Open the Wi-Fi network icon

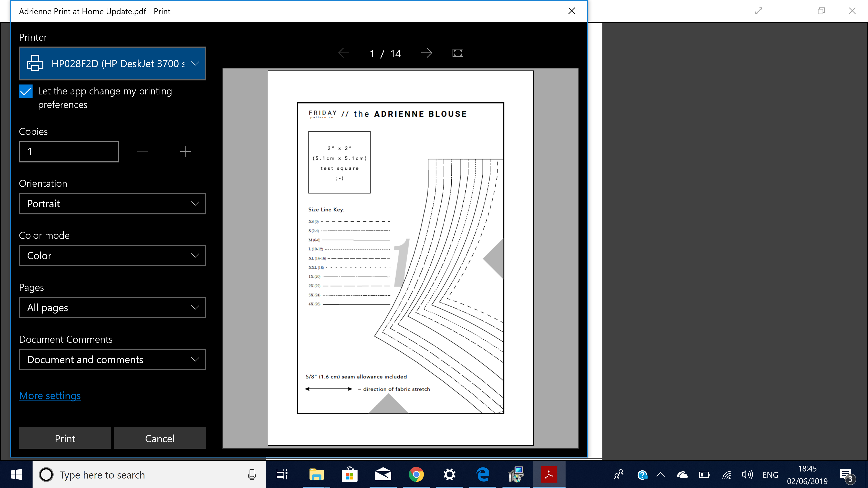726,475
